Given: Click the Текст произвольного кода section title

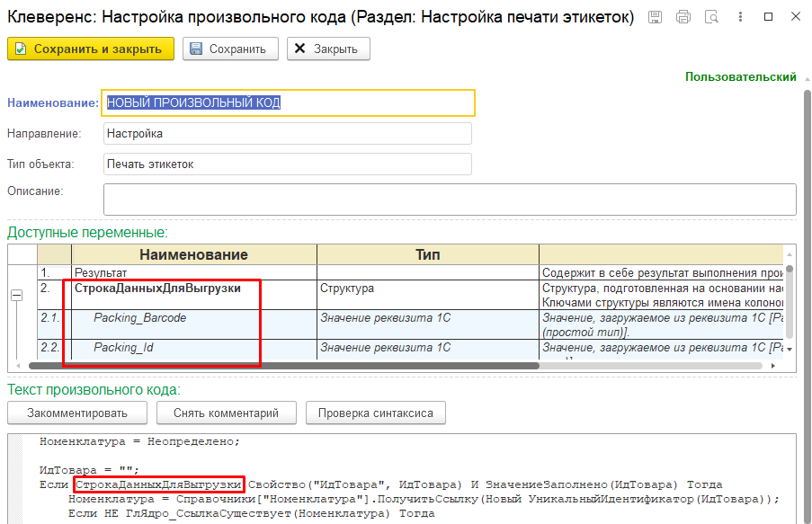Looking at the screenshot, I should click(x=94, y=390).
